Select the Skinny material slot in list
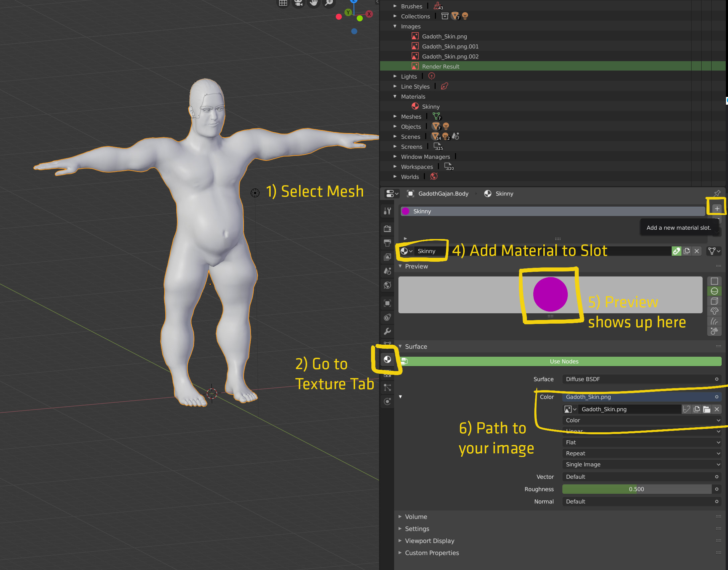Image resolution: width=728 pixels, height=570 pixels. click(x=553, y=211)
